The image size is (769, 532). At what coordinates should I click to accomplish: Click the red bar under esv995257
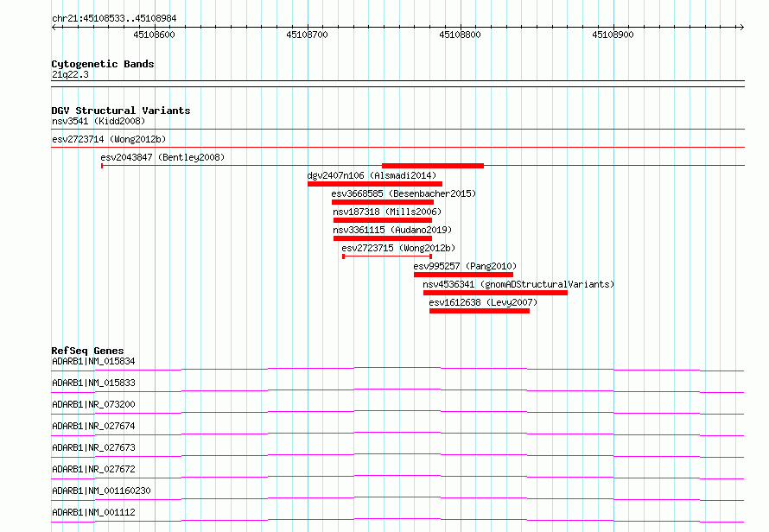click(x=463, y=275)
